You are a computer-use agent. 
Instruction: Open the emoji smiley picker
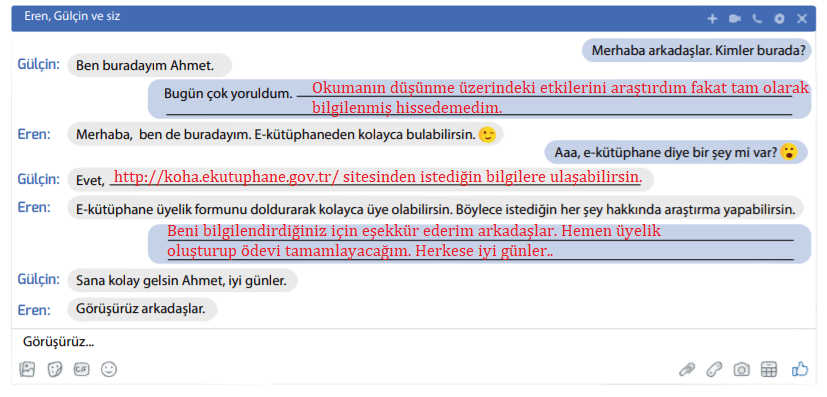click(109, 370)
